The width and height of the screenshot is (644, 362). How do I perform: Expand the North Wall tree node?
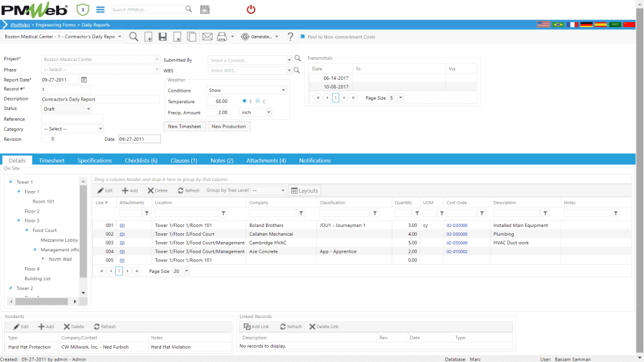click(43, 259)
